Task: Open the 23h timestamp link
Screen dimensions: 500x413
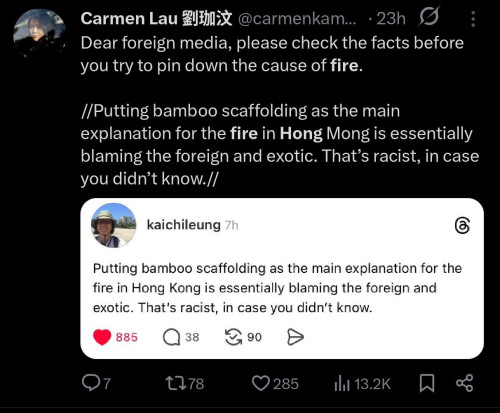Action: tap(391, 19)
